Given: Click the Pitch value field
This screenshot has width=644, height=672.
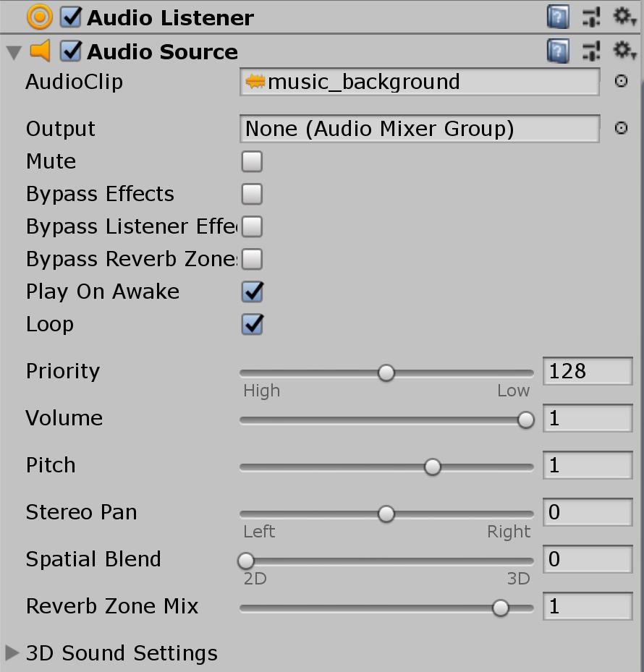Looking at the screenshot, I should [588, 465].
